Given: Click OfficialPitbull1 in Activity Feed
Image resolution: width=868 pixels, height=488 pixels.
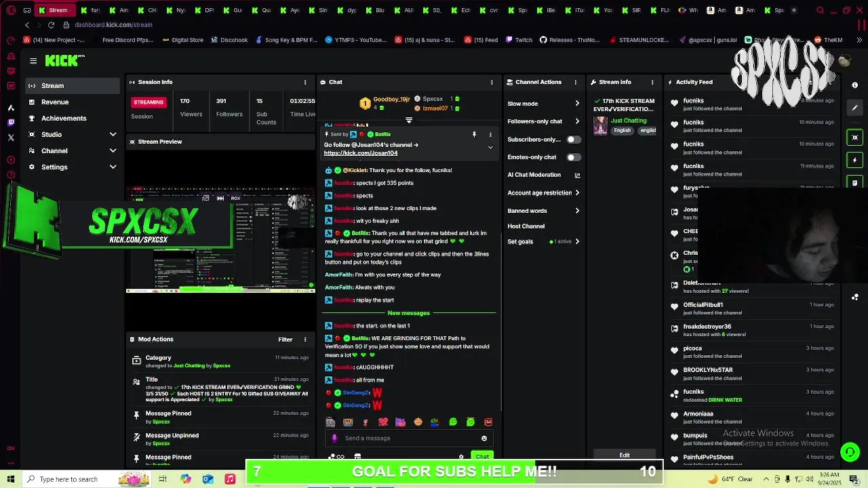Looking at the screenshot, I should (703, 305).
